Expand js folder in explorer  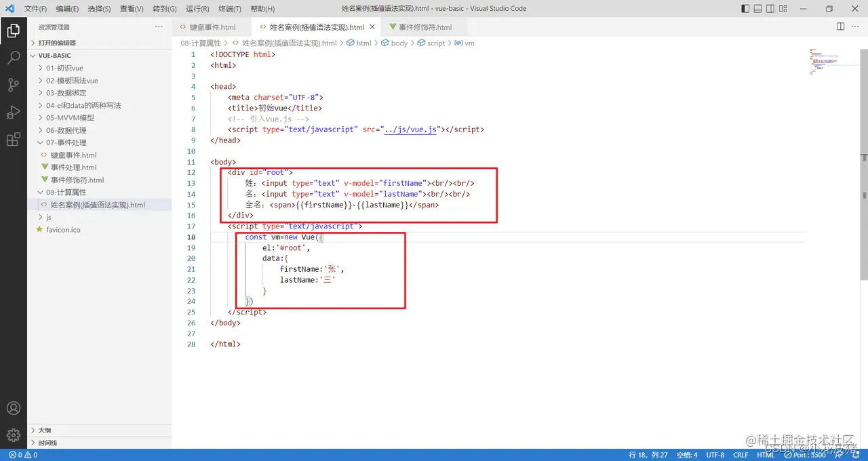coord(100,217)
